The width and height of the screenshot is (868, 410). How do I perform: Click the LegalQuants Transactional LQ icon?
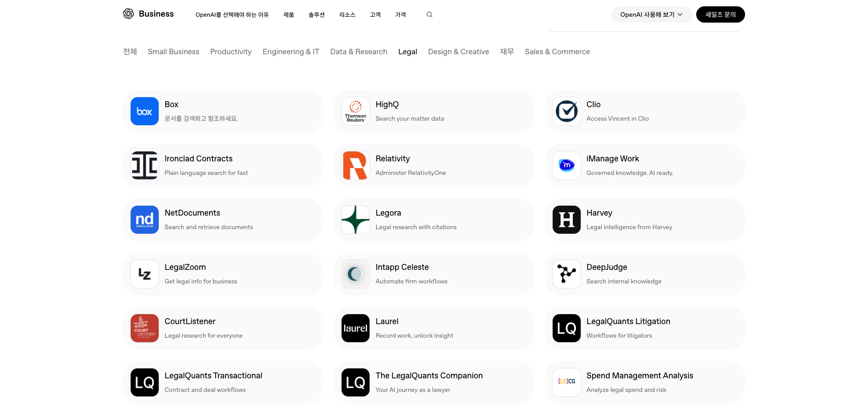[x=145, y=382]
